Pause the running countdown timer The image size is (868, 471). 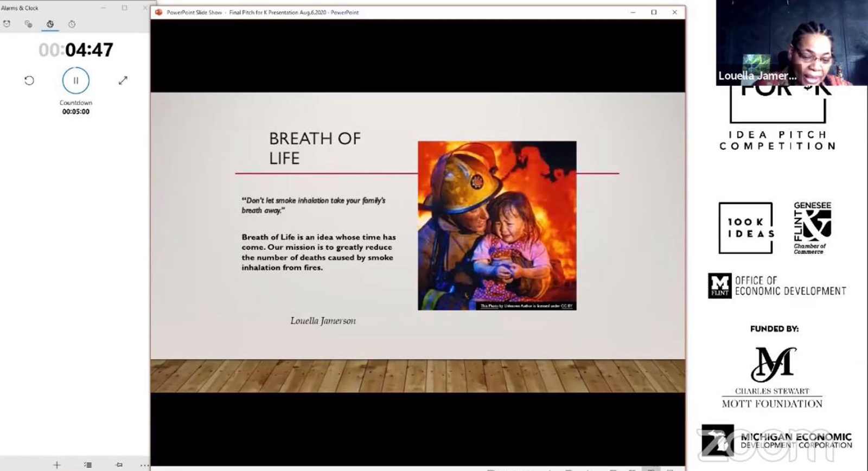pyautogui.click(x=75, y=80)
